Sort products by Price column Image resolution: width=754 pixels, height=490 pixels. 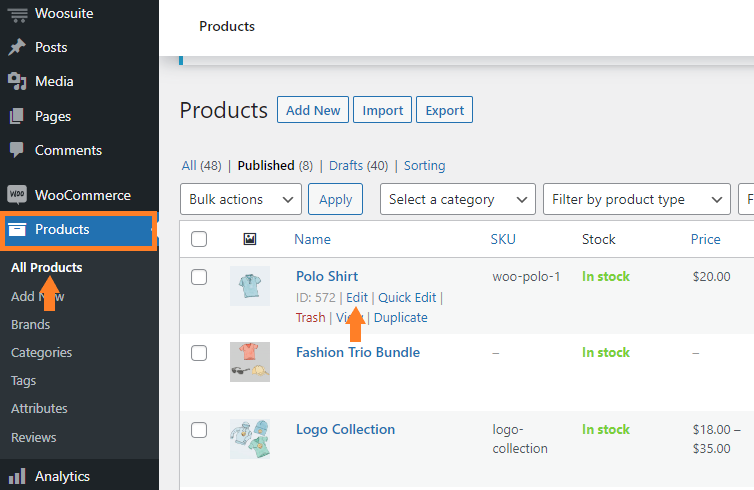[x=705, y=239]
